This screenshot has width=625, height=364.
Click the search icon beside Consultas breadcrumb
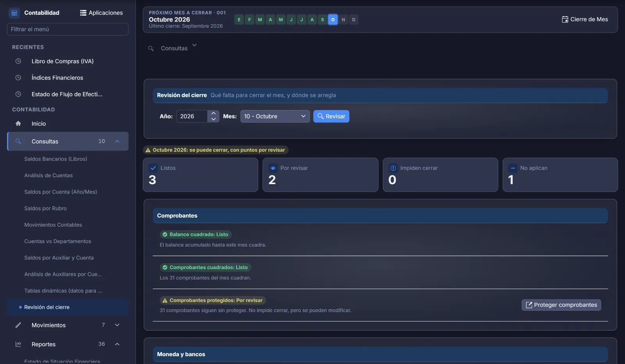pyautogui.click(x=151, y=48)
